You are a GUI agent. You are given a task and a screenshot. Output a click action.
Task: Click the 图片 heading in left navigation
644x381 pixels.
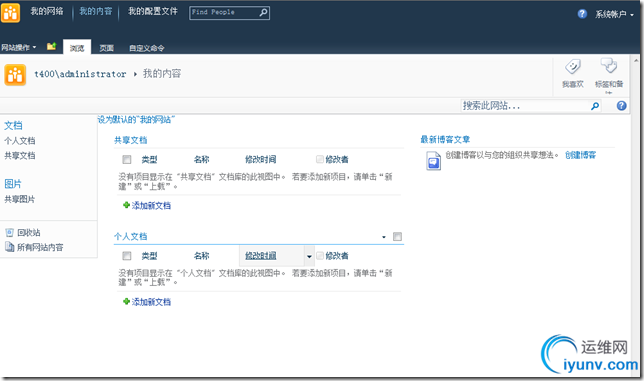[13, 184]
